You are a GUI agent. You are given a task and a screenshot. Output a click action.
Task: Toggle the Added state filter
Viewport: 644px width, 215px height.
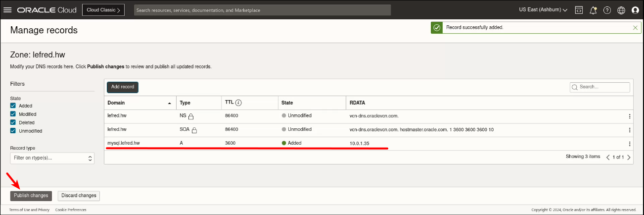click(13, 106)
